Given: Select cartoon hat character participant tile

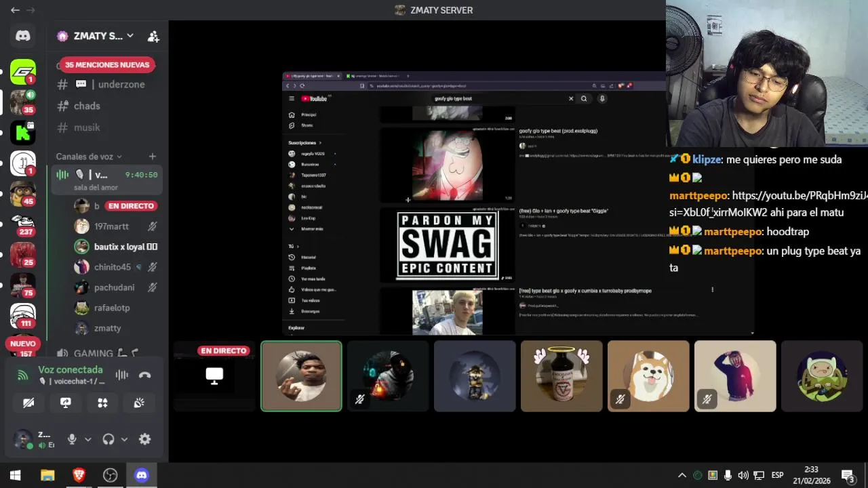Looking at the screenshot, I should click(x=822, y=376).
